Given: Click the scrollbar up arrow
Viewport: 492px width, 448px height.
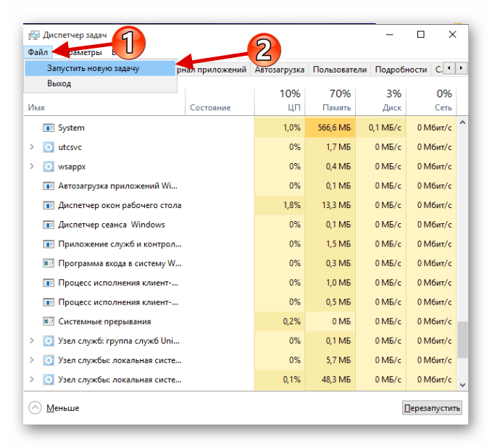Looking at the screenshot, I should [462, 123].
